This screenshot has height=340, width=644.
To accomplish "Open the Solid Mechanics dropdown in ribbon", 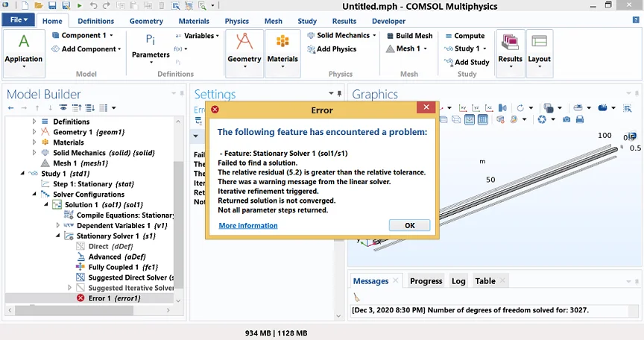I will click(341, 35).
